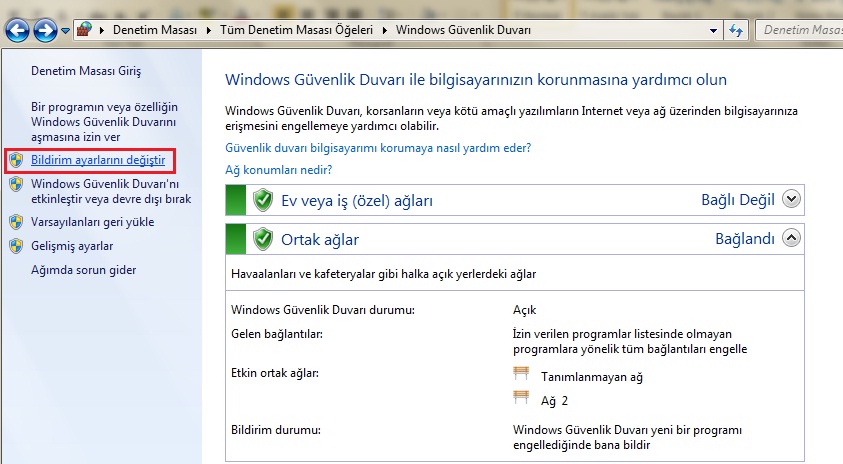The height and width of the screenshot is (464, 843).
Task: Click Bildirim ayarlarını değiştir link
Action: (x=98, y=160)
